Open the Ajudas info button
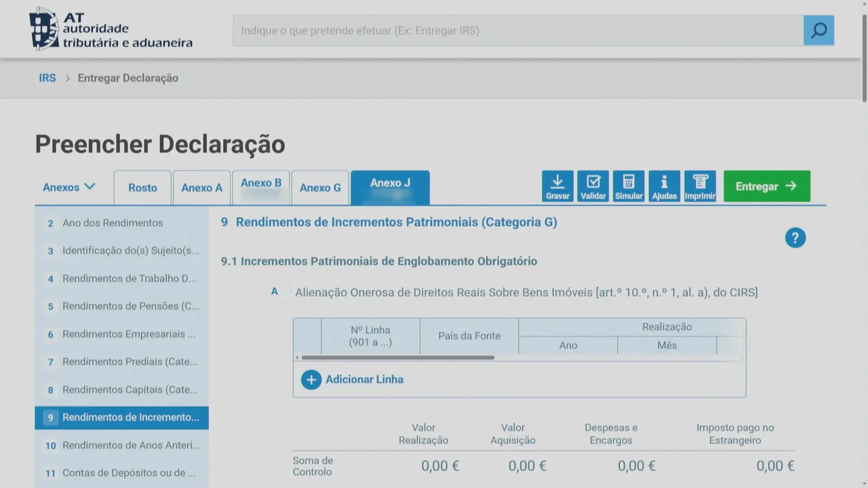This screenshot has width=868, height=488. click(x=664, y=186)
